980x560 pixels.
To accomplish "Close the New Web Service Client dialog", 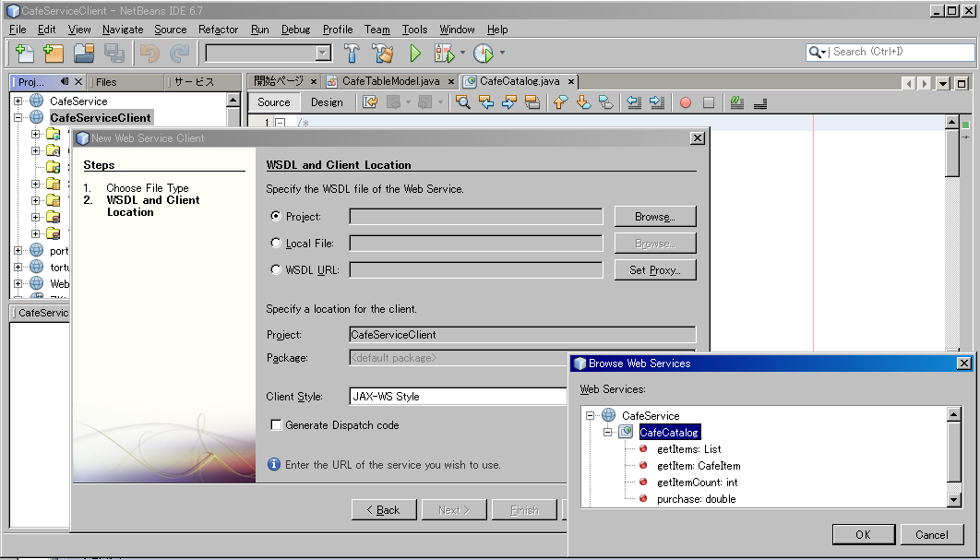I will coord(698,138).
